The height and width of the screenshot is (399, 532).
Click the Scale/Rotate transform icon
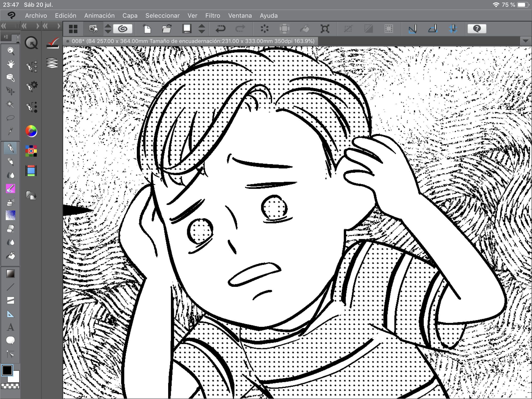click(325, 29)
